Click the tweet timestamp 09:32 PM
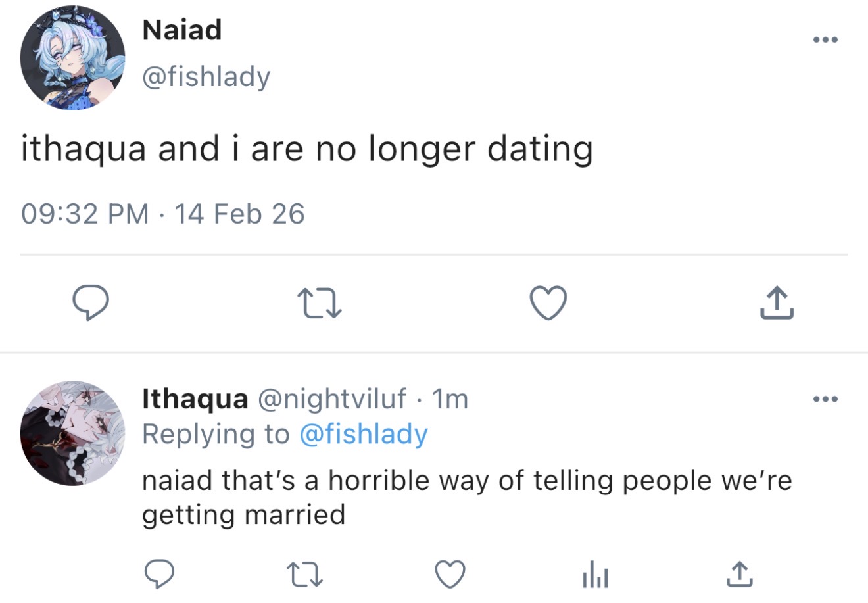The image size is (868, 603). (85, 214)
